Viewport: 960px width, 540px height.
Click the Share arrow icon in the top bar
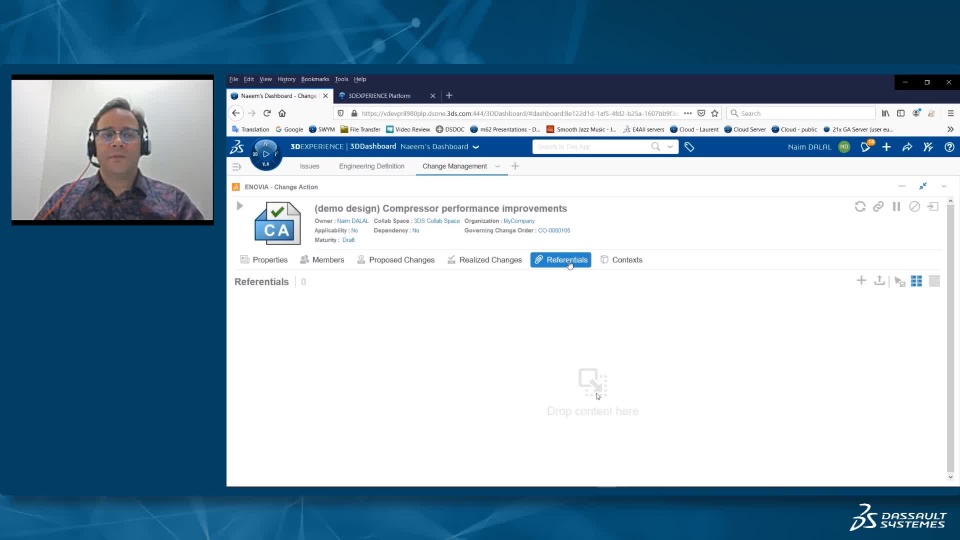[x=907, y=147]
